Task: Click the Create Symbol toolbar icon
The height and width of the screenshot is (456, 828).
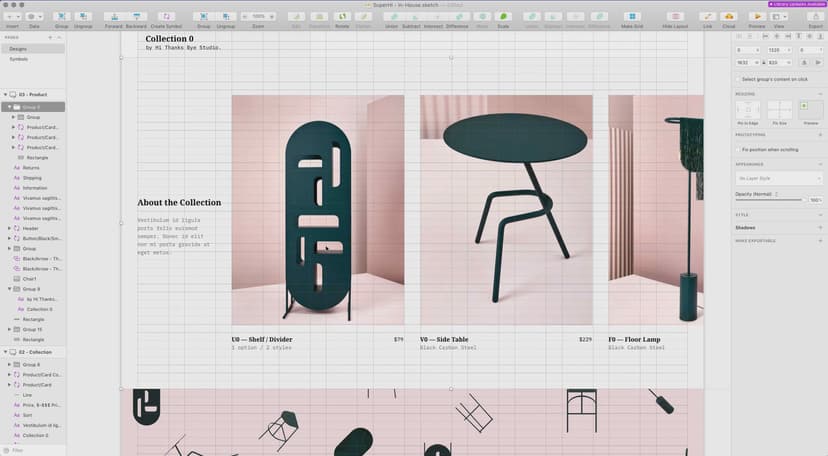Action: 165,17
